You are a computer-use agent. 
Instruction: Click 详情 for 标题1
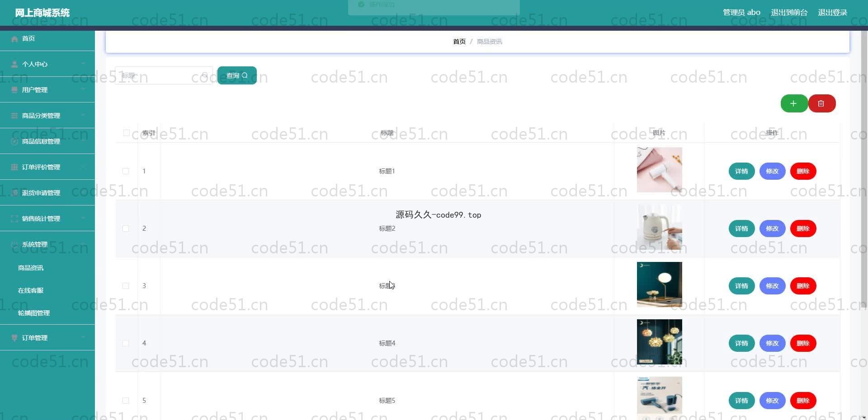click(741, 171)
